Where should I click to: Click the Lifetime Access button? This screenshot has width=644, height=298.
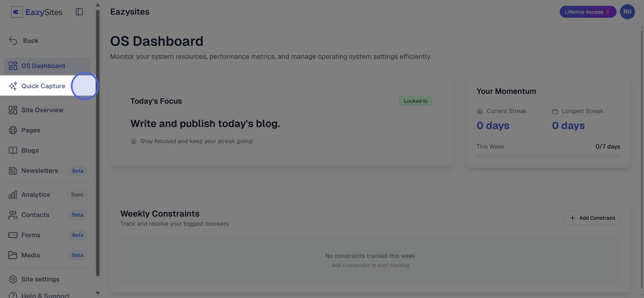tap(587, 12)
